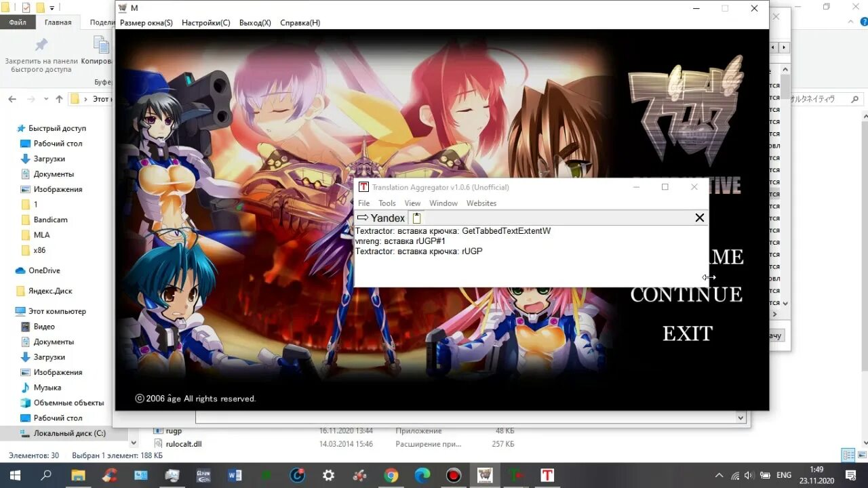
Task: Select CONTINUE on the game title screen
Action: coord(686,294)
